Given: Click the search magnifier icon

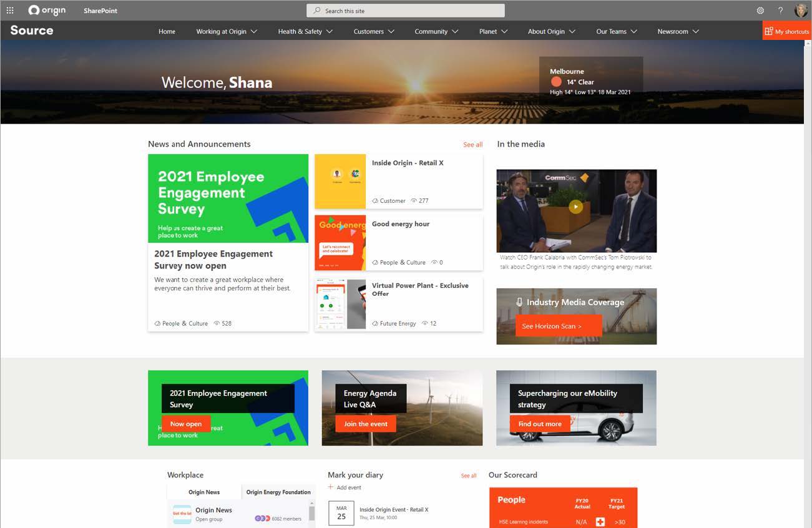Looking at the screenshot, I should pyautogui.click(x=317, y=11).
